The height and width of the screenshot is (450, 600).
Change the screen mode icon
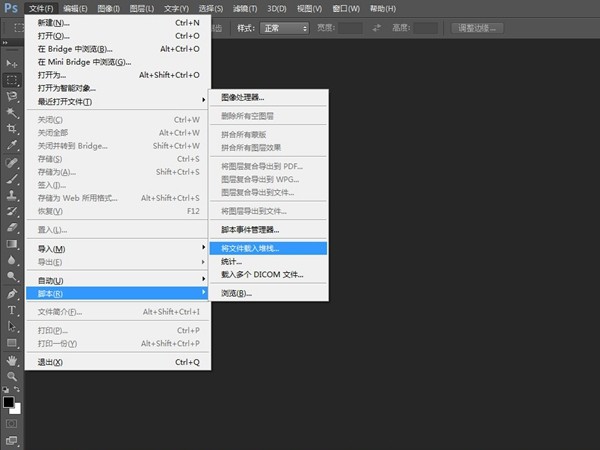pyautogui.click(x=11, y=441)
